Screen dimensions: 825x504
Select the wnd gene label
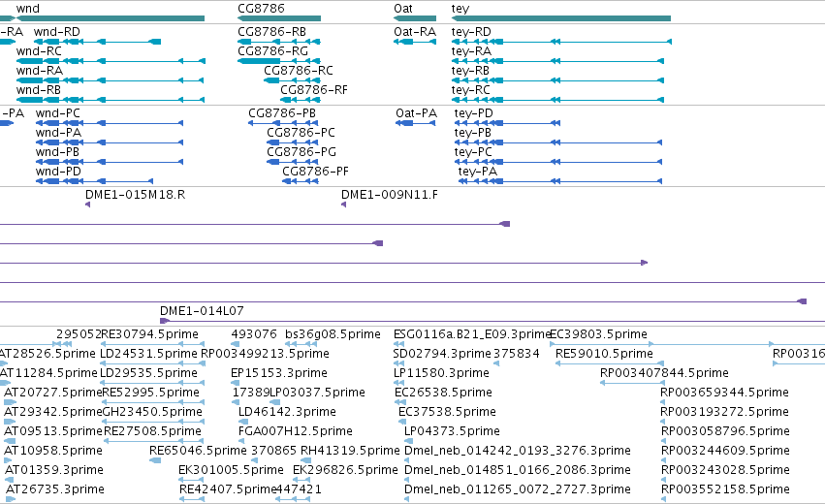tap(28, 9)
